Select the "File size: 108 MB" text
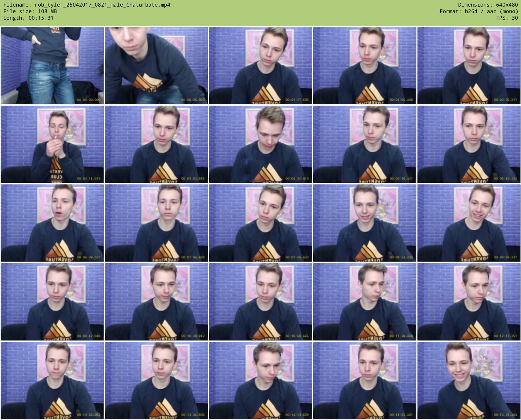 pos(30,11)
